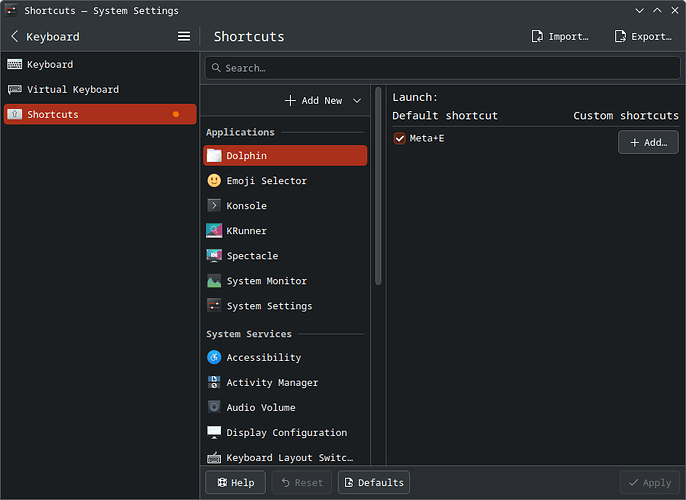Click the Import button
686x500 pixels.
(x=560, y=36)
